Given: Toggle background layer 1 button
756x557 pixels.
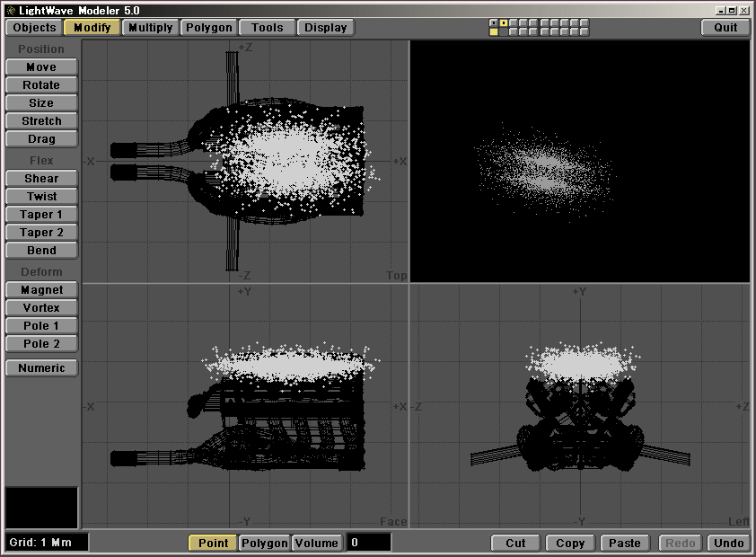Looking at the screenshot, I should [494, 32].
